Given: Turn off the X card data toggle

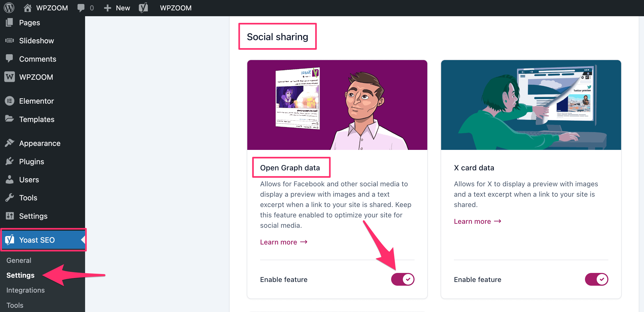Looking at the screenshot, I should pos(596,279).
